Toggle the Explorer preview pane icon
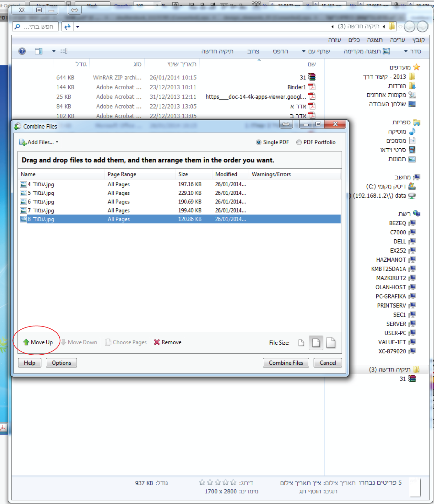 (x=39, y=51)
